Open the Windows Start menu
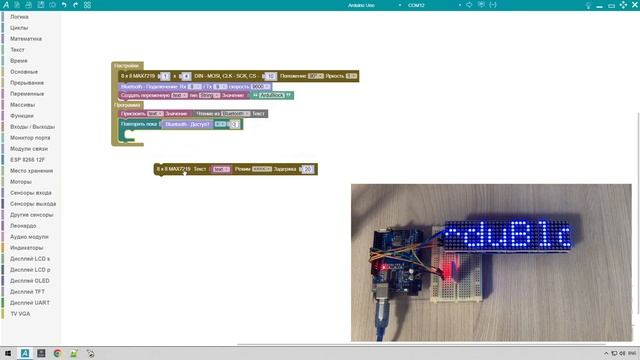The height and width of the screenshot is (360, 640). (x=8, y=353)
